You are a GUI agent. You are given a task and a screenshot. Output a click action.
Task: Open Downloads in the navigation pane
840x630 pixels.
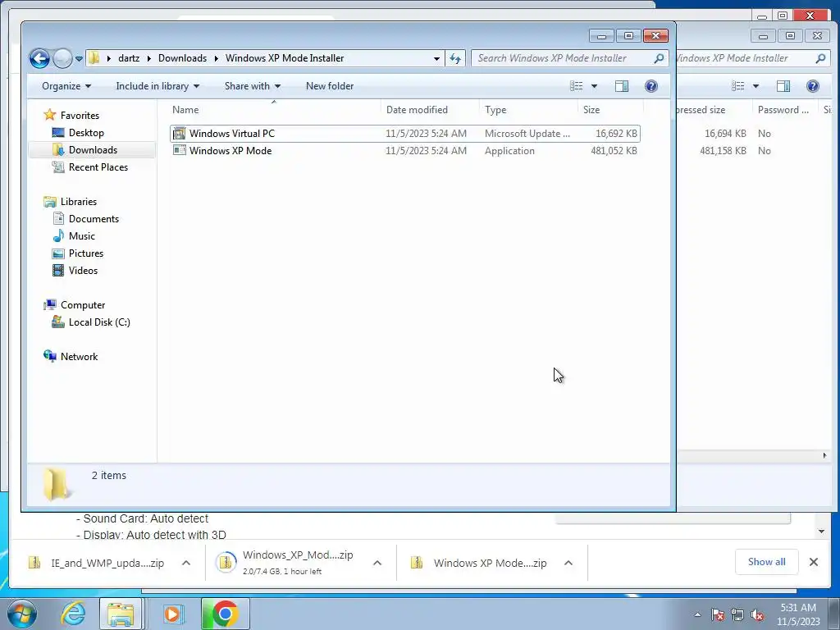(x=92, y=150)
